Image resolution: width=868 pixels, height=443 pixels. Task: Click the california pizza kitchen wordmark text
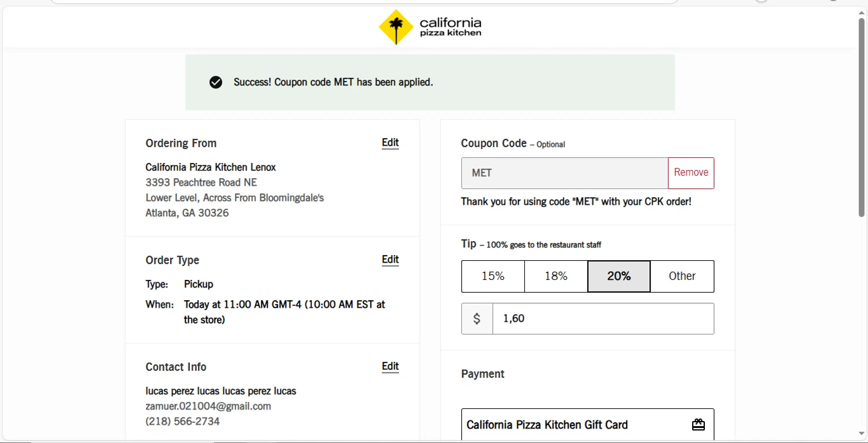(x=450, y=27)
